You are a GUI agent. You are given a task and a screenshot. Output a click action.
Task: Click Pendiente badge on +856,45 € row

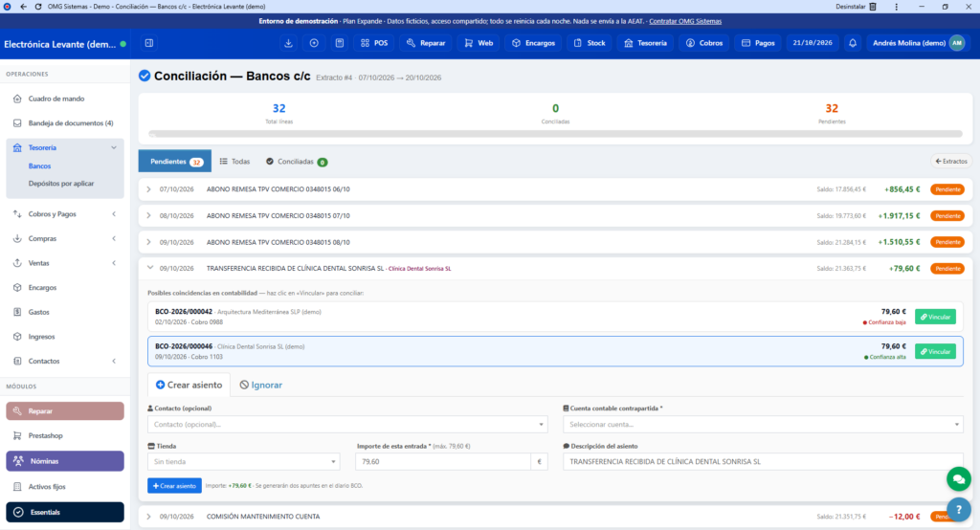coord(947,189)
